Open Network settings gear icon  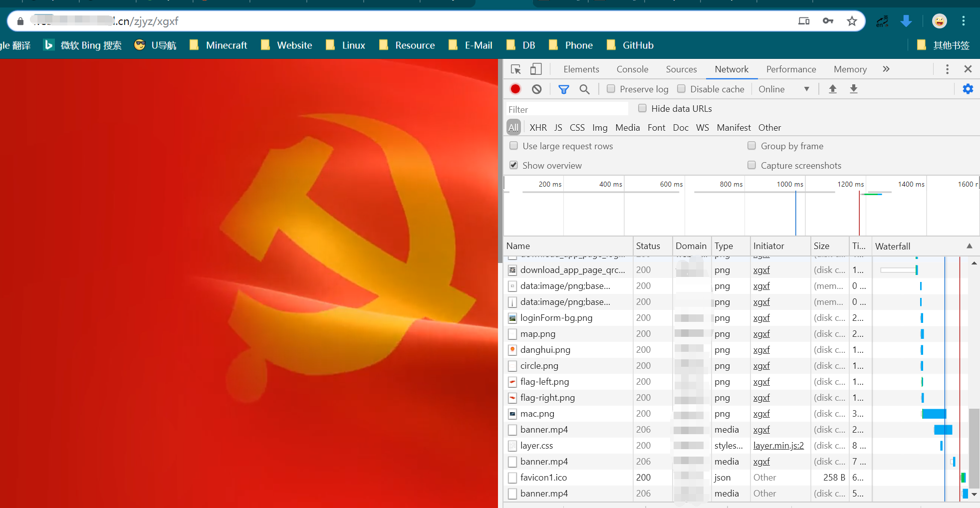(x=968, y=89)
